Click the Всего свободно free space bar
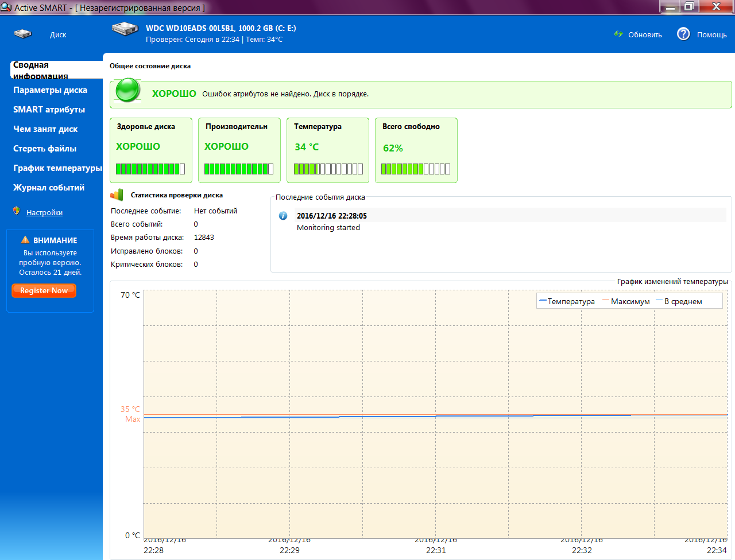Screen dimensions: 735x560 pos(416,169)
